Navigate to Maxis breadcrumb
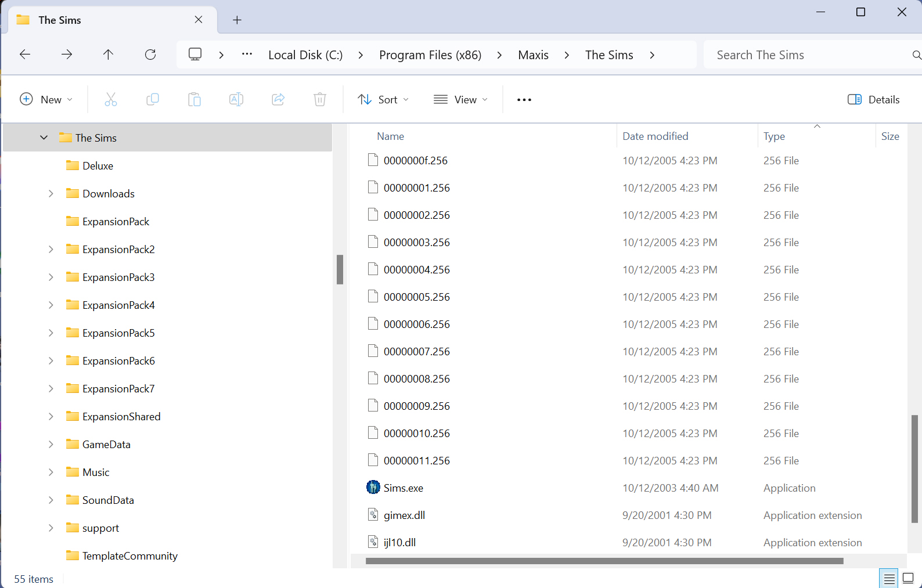 pos(533,55)
